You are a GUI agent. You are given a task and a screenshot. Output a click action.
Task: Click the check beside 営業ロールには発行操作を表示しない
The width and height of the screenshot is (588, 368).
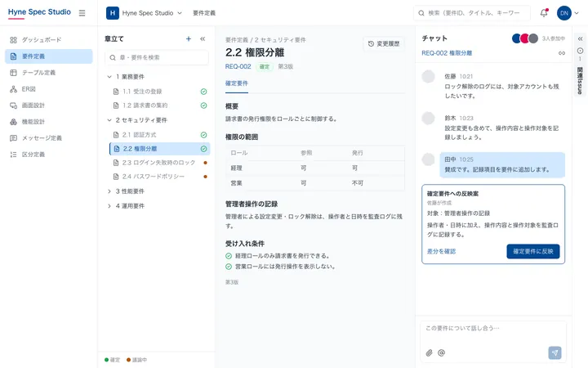click(229, 267)
